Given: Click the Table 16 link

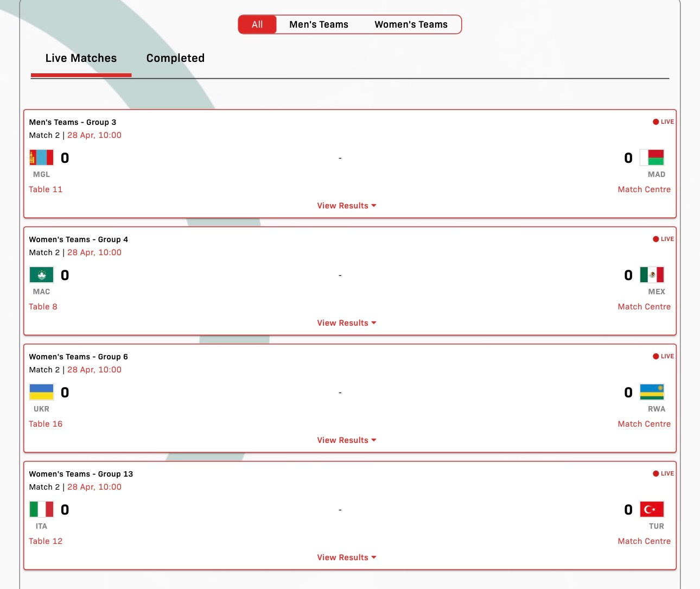Looking at the screenshot, I should pos(46,424).
